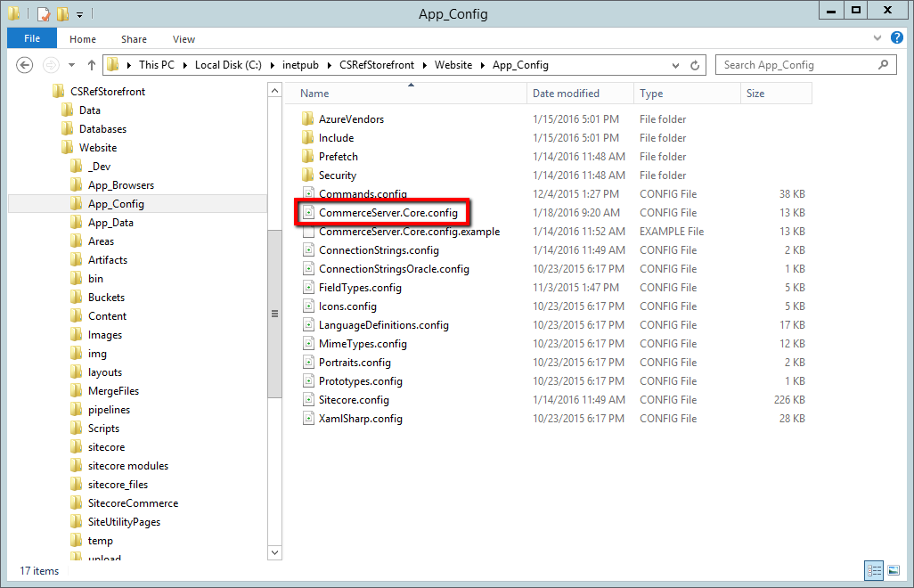This screenshot has height=588, width=914.
Task: Switch to Details view layout icon
Action: 872,570
